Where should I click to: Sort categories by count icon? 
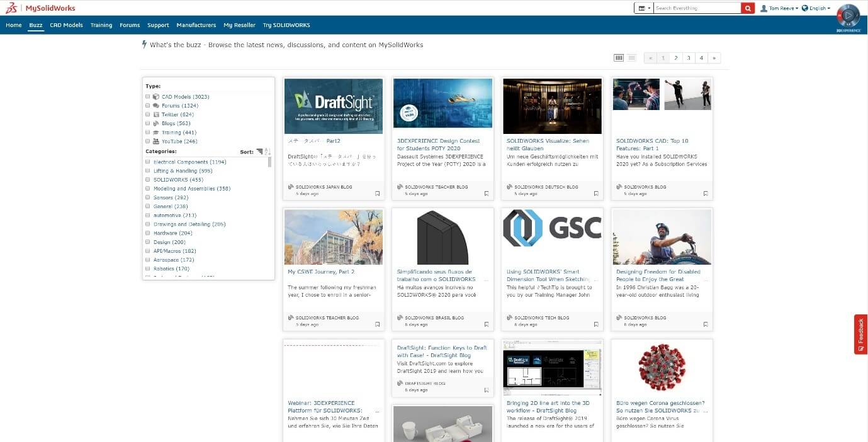(260, 152)
